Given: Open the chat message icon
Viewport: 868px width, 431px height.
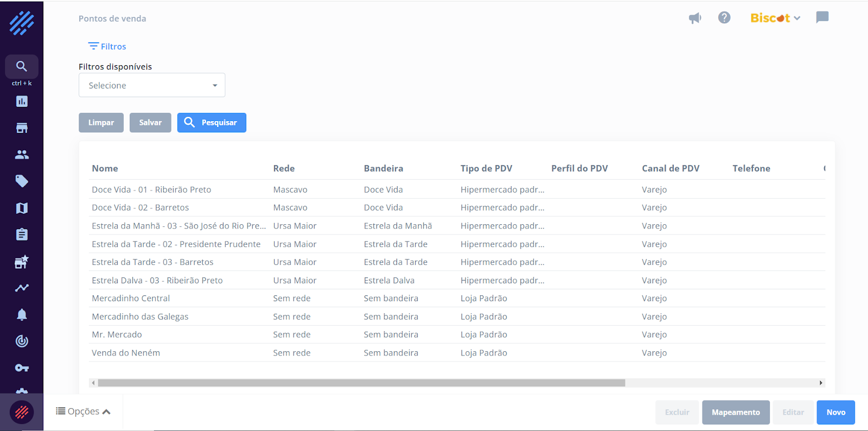Looking at the screenshot, I should pos(822,17).
